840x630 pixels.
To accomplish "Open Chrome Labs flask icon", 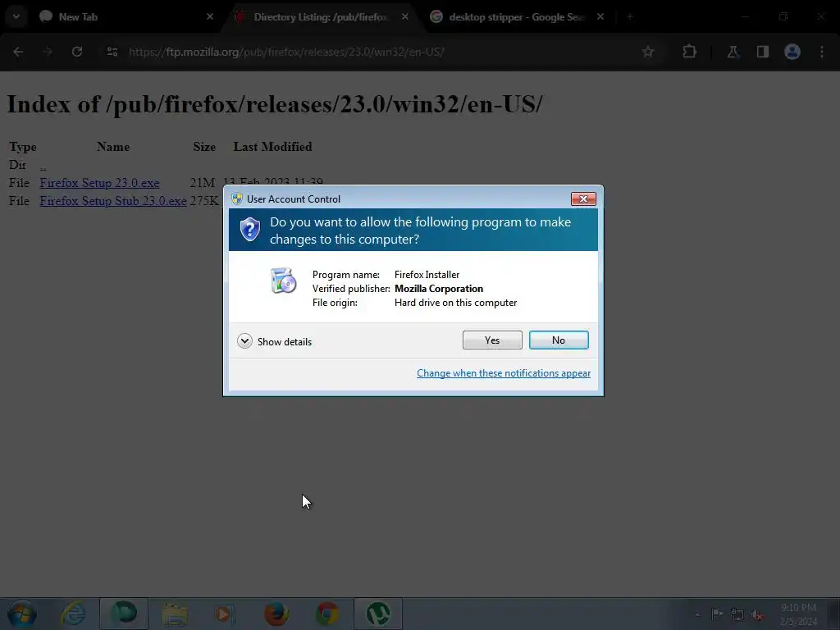I will pos(733,52).
